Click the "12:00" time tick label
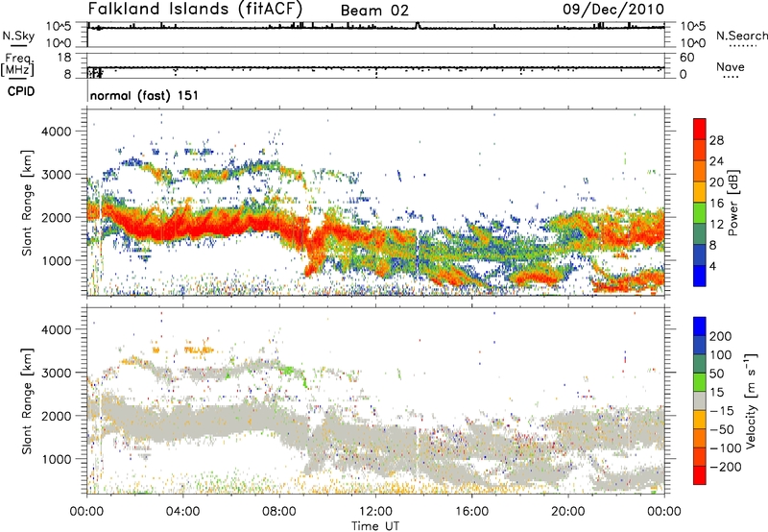 375,512
